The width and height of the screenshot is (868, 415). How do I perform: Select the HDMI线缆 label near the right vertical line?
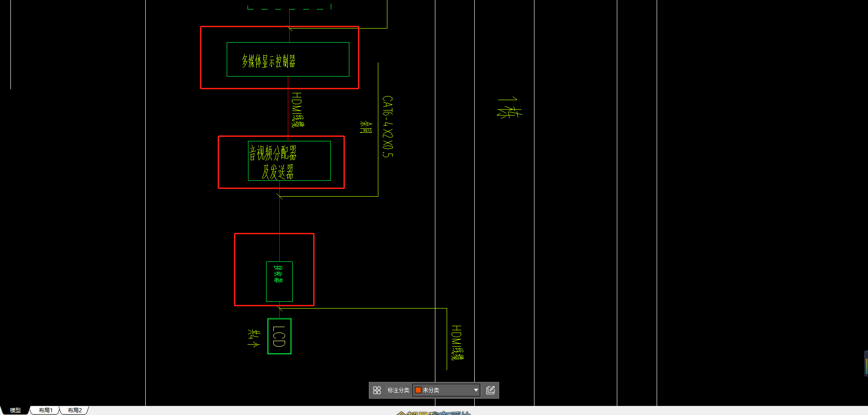(458, 343)
